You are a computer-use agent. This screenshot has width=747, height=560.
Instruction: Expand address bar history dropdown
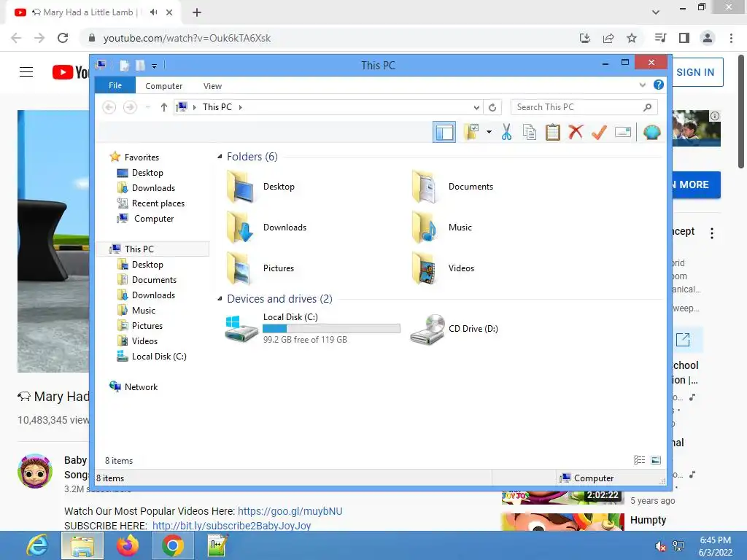click(476, 108)
